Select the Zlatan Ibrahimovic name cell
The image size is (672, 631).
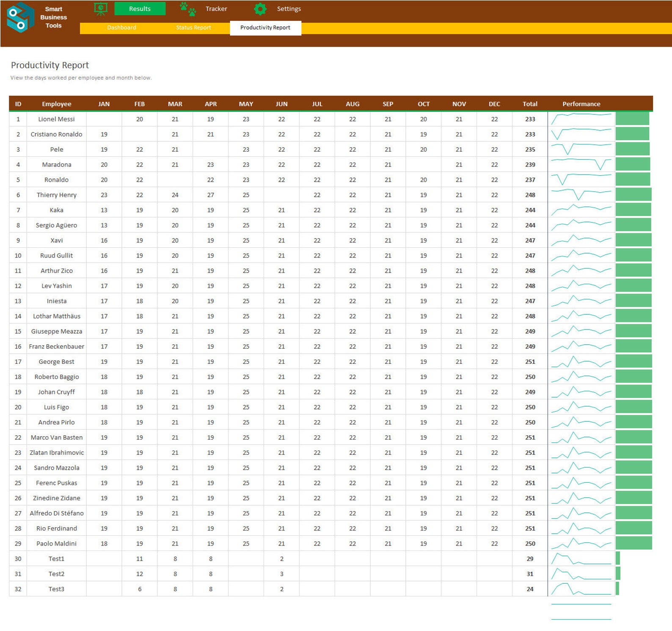click(56, 453)
